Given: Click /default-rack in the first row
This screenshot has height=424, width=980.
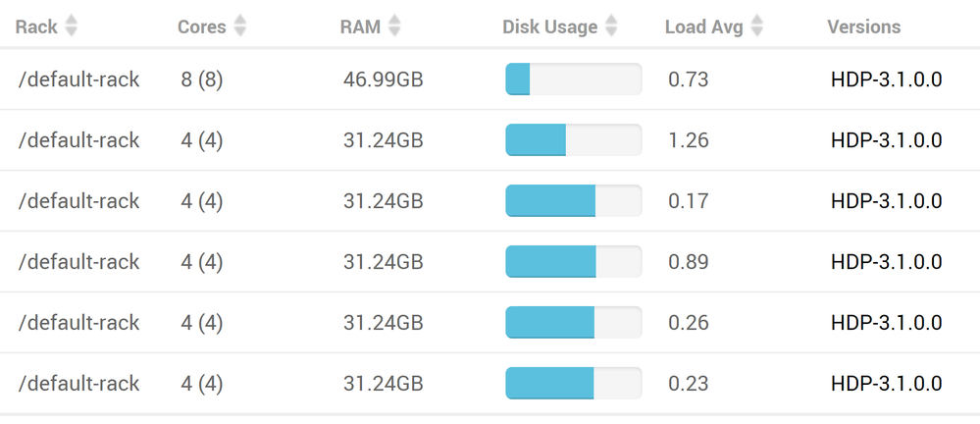Looking at the screenshot, I should (78, 79).
